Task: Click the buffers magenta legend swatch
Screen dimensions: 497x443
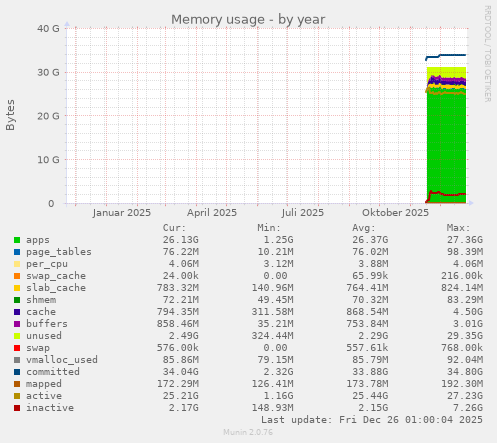Action: (17, 324)
